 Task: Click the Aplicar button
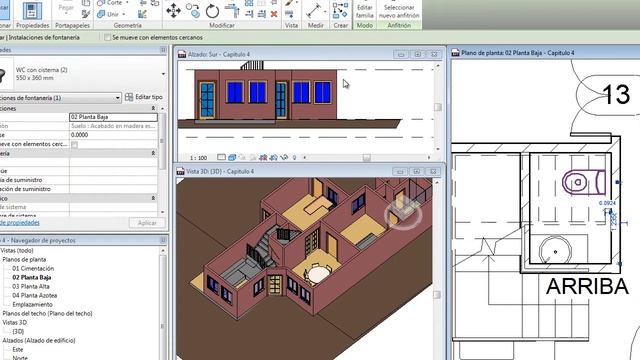pos(147,223)
